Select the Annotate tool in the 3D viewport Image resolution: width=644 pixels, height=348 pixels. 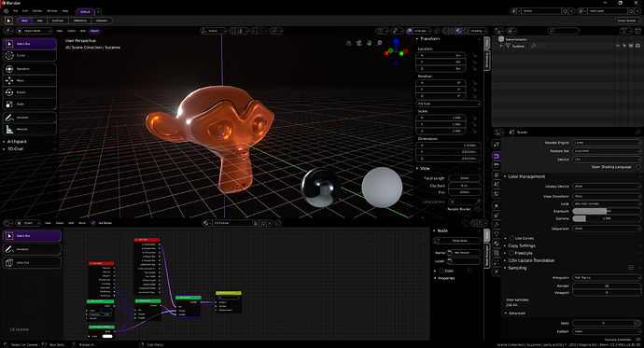30,118
